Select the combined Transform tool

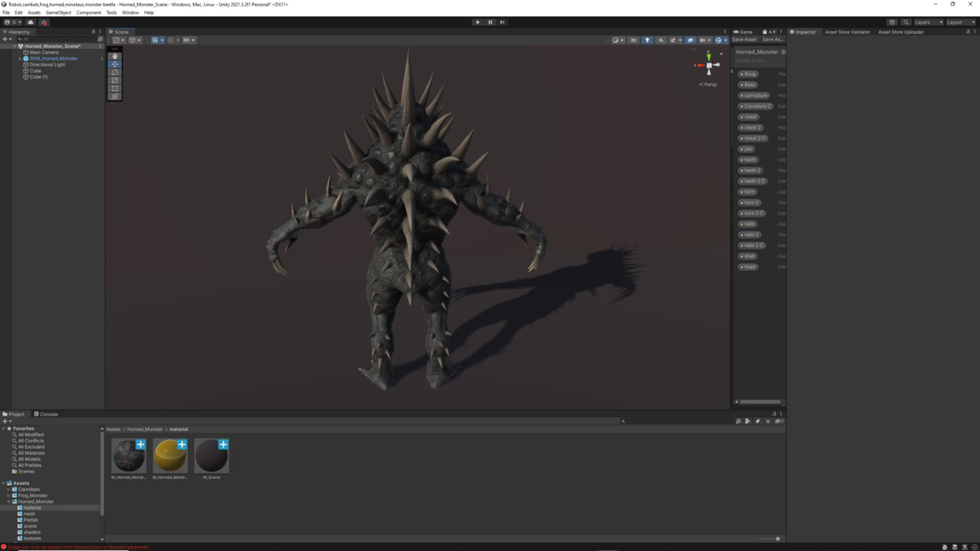tap(114, 96)
